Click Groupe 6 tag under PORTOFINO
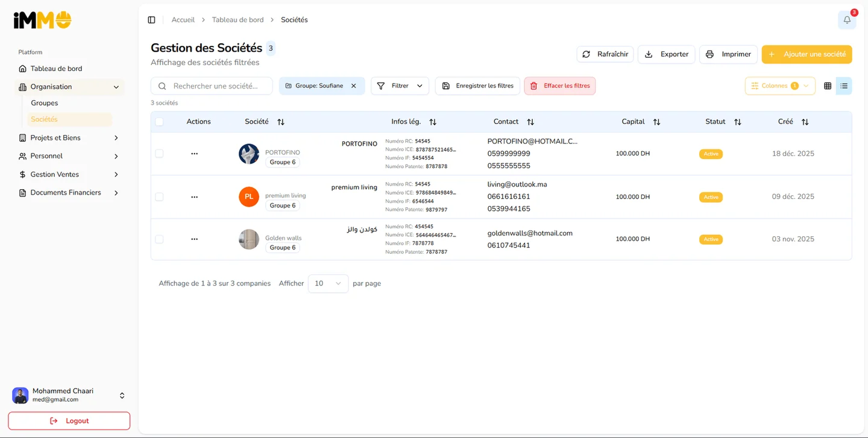Image resolution: width=868 pixels, height=438 pixels. [x=283, y=162]
